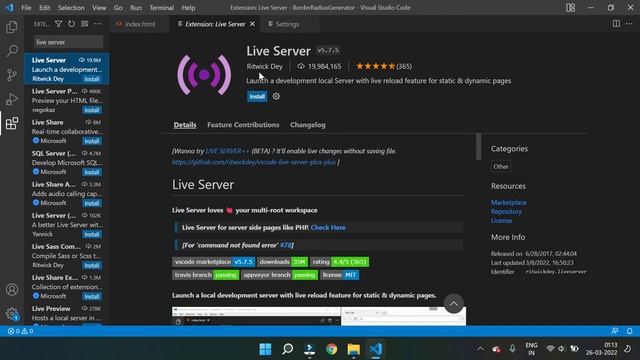Open the Help menu
Screen dimensions: 640x360
(x=188, y=8)
